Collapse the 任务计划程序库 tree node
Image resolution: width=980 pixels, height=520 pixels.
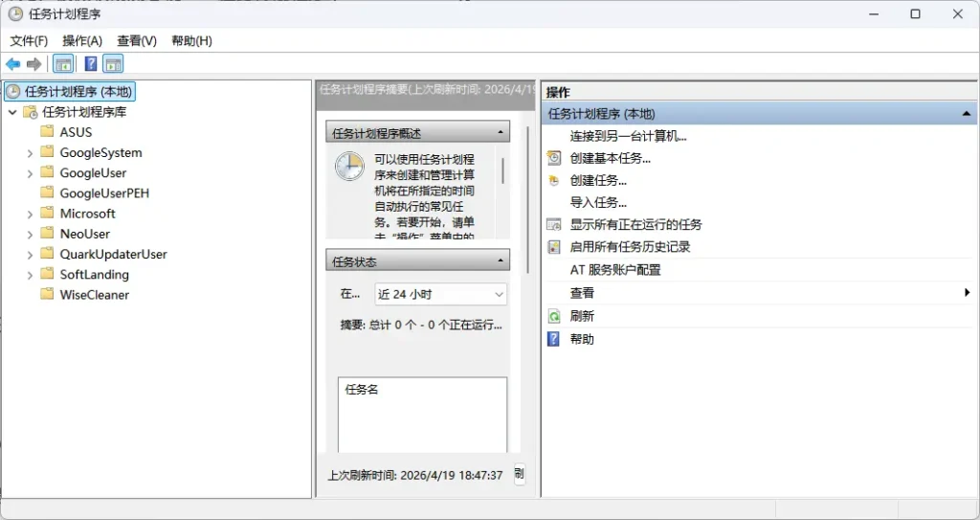(x=12, y=112)
